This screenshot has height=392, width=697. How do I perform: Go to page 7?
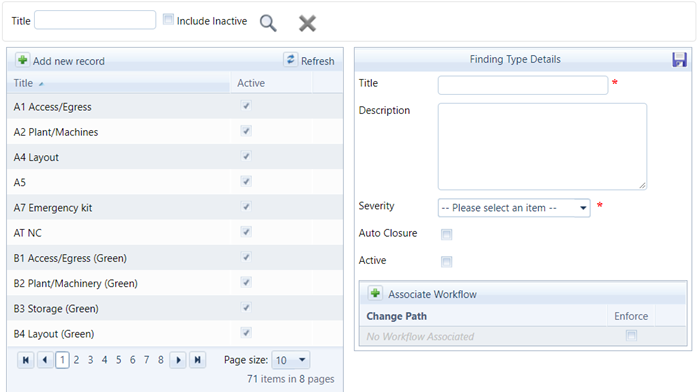(x=147, y=360)
